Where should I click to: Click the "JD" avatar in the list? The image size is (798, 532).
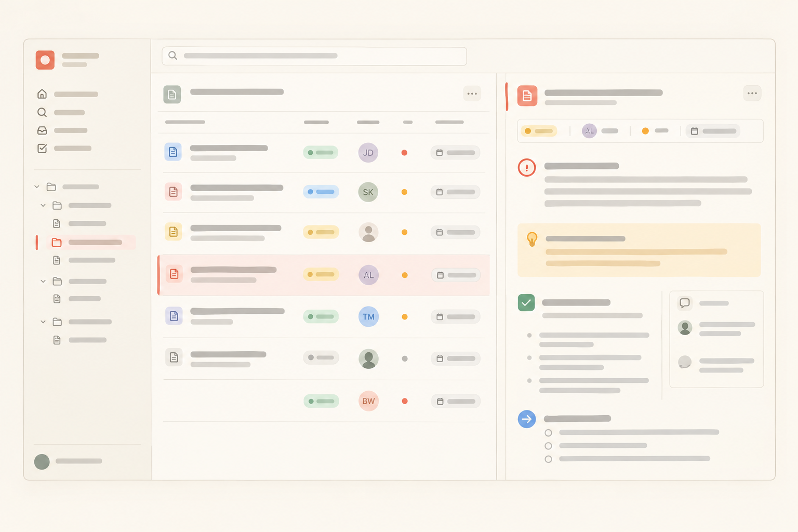click(368, 153)
